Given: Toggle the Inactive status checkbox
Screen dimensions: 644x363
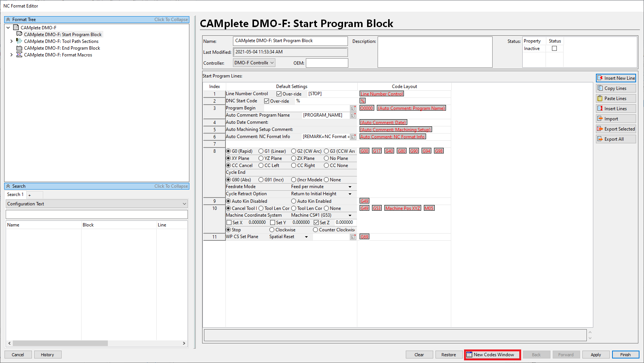Looking at the screenshot, I should [x=554, y=49].
